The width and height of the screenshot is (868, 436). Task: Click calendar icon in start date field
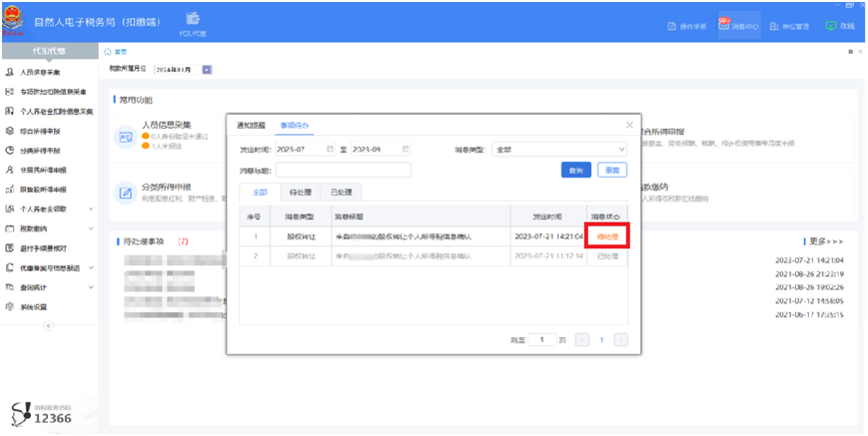330,150
